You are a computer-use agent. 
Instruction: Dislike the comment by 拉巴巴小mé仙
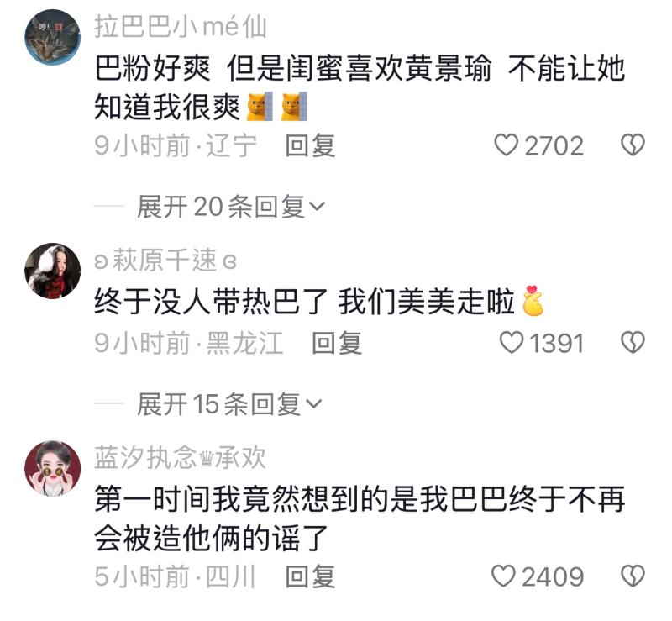click(x=633, y=145)
